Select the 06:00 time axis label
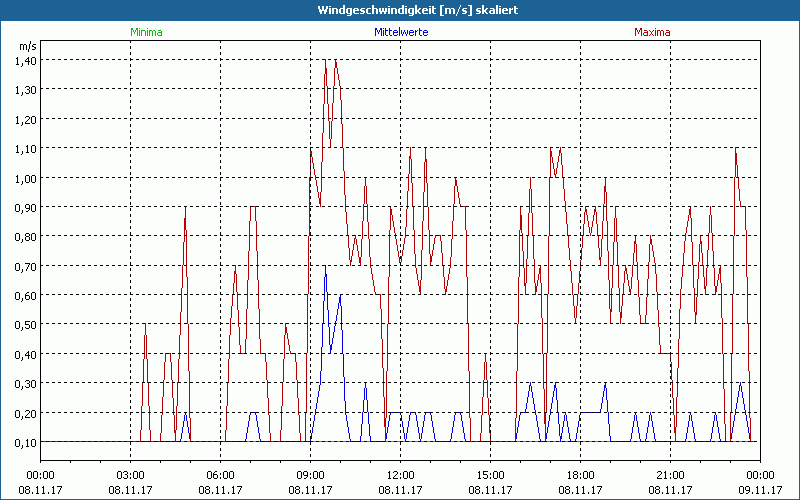The height and width of the screenshot is (500, 800). tap(220, 475)
